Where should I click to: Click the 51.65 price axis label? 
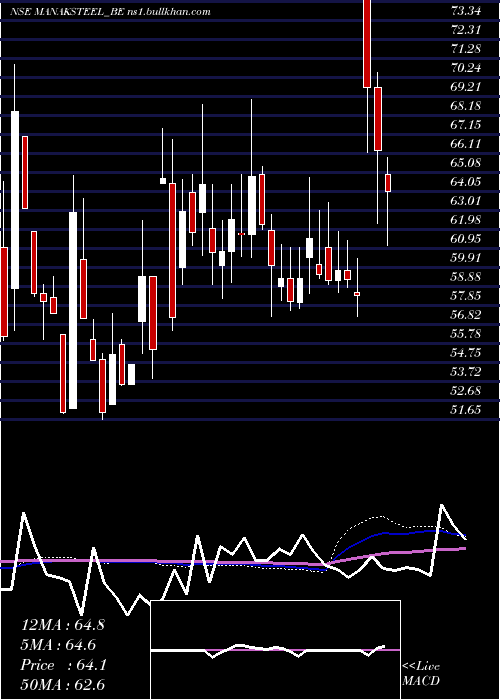click(x=466, y=409)
